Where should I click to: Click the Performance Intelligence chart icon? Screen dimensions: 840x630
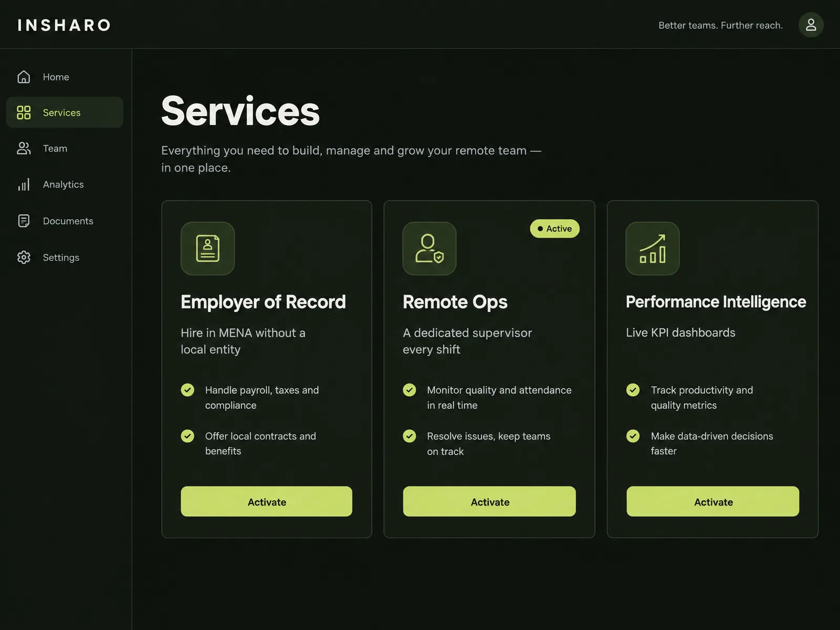[x=653, y=248]
